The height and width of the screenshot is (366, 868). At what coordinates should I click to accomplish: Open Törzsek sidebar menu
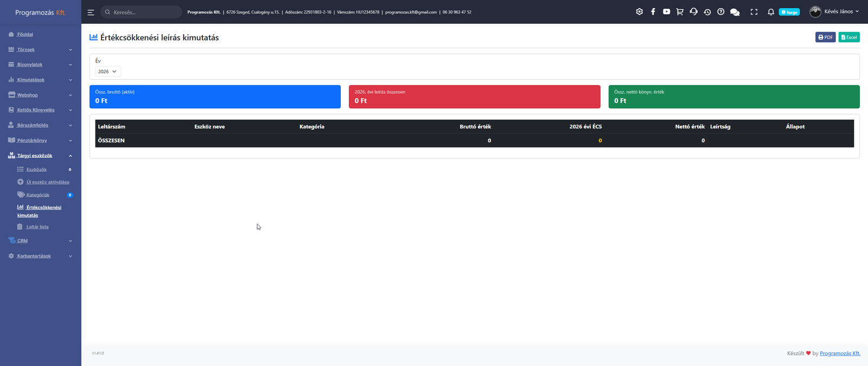pos(25,49)
